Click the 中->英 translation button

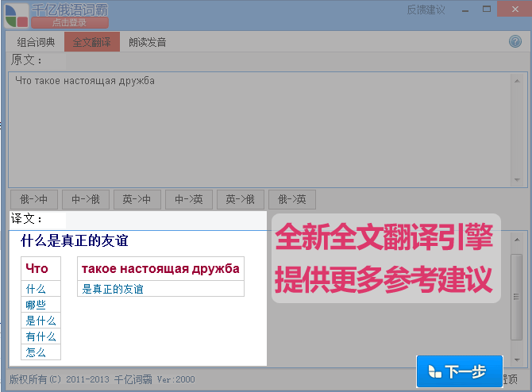(x=189, y=199)
